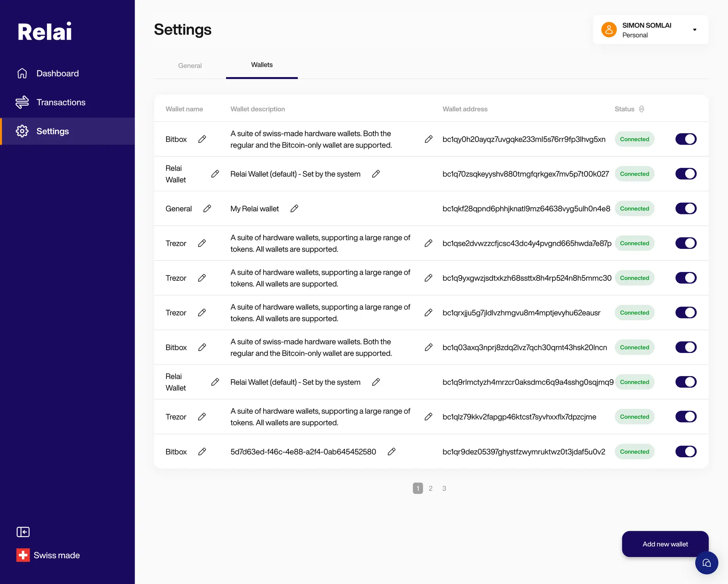Click the sidebar collapse icon
This screenshot has height=584, width=728.
[23, 532]
